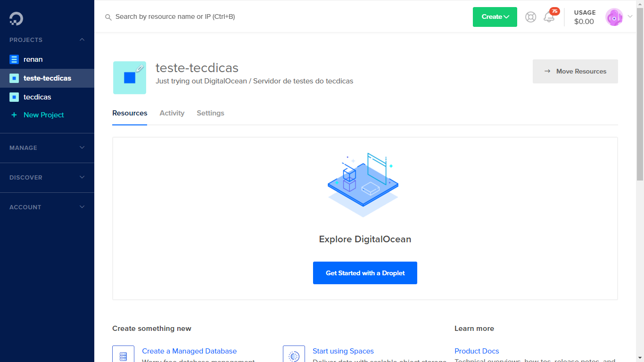Click the search magnifier icon
Image resolution: width=644 pixels, height=362 pixels.
pyautogui.click(x=108, y=17)
